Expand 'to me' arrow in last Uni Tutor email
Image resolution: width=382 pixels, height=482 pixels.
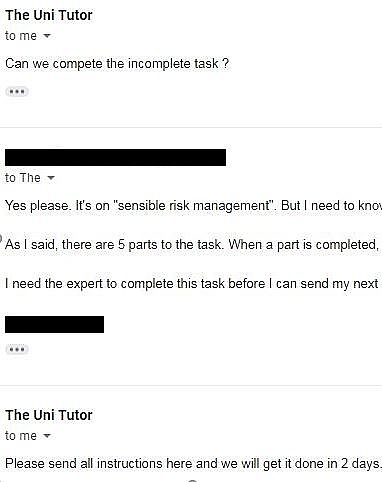tap(47, 435)
